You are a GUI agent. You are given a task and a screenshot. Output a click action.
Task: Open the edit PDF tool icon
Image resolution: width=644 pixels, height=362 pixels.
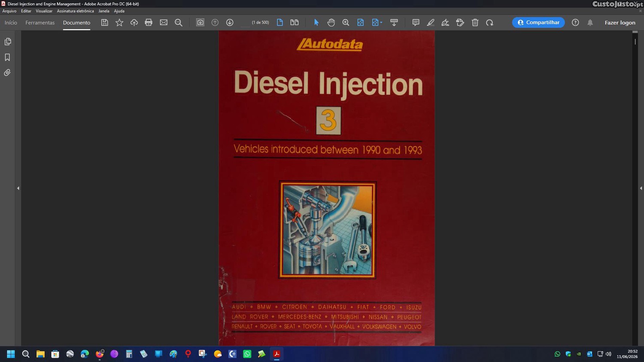(460, 22)
